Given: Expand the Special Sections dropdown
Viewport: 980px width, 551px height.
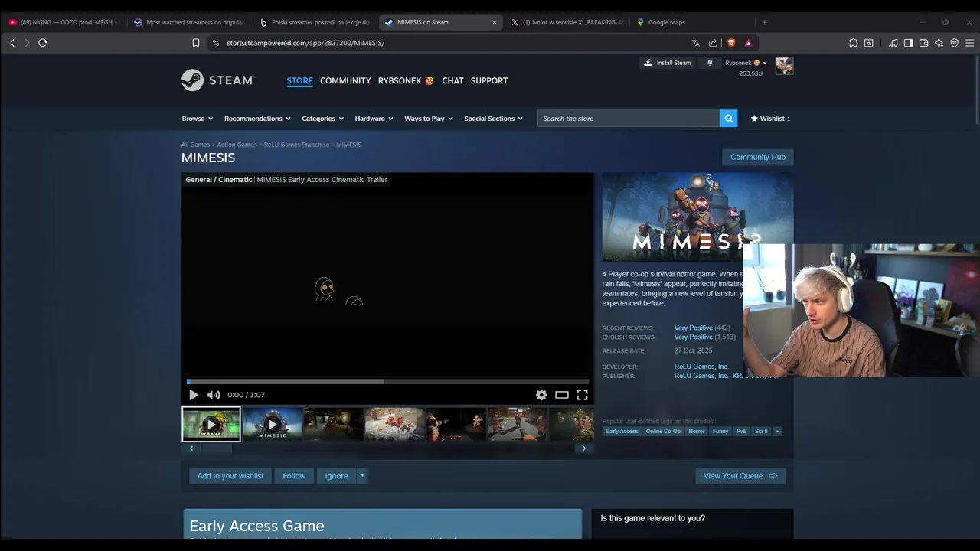Looking at the screenshot, I should click(x=493, y=119).
